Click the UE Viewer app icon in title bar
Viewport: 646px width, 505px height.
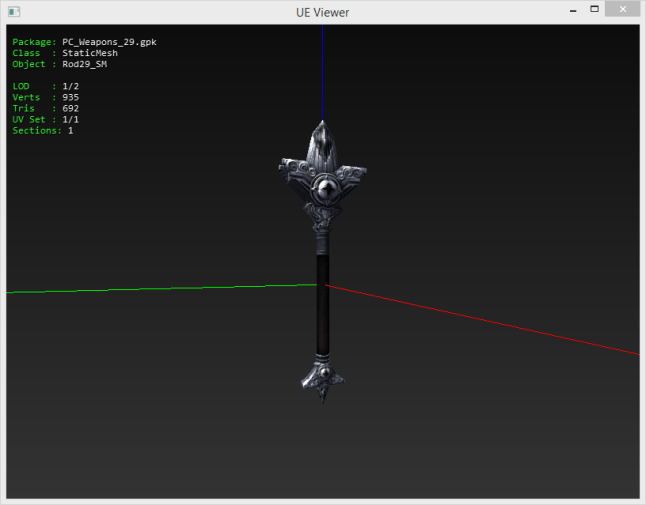14,11
